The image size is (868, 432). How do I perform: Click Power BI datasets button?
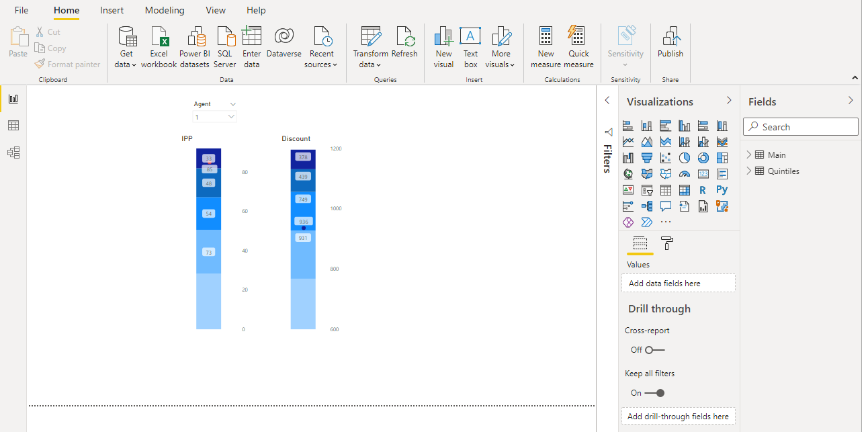tap(195, 47)
